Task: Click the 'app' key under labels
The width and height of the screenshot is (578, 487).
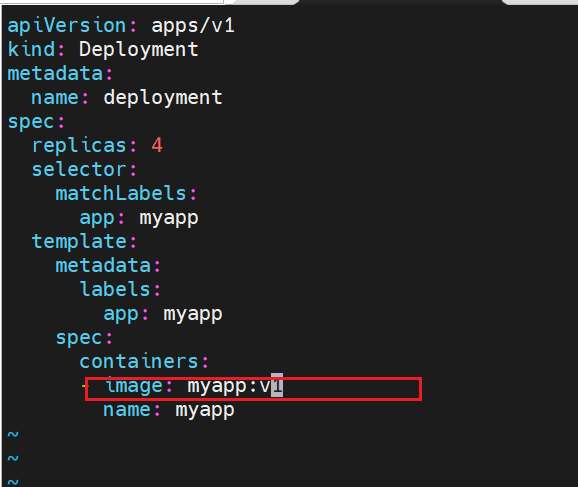Action: [x=121, y=314]
